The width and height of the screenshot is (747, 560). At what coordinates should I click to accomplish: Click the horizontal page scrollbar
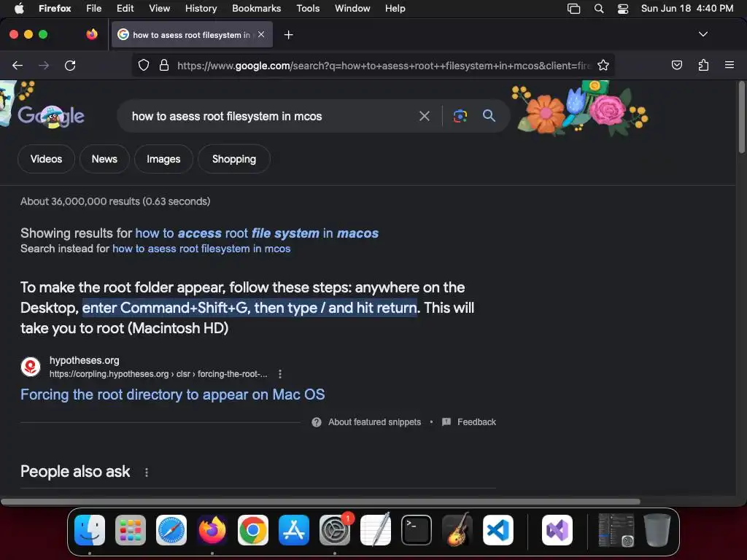tap(320, 502)
